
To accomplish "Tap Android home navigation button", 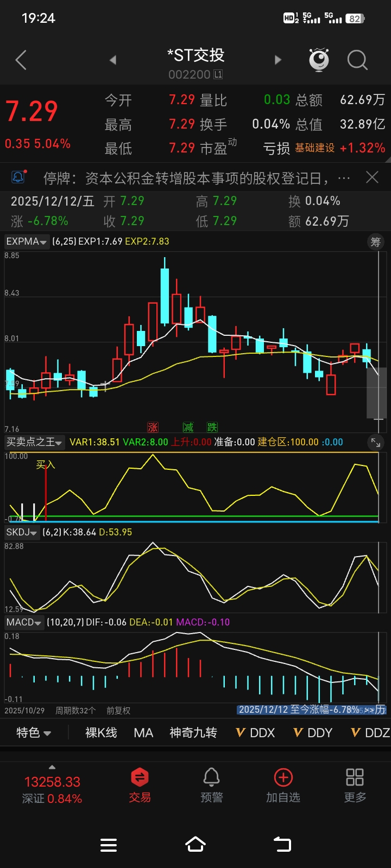I will (x=195, y=845).
